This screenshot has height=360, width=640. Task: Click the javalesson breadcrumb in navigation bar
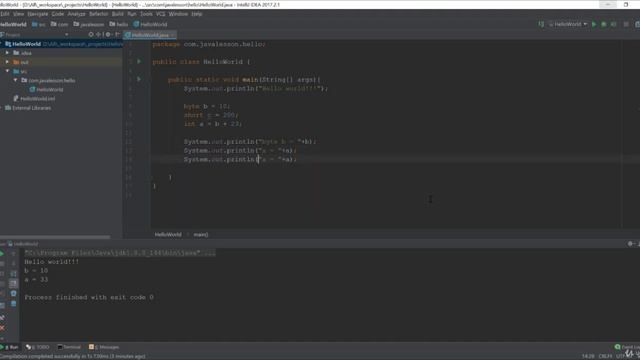point(89,24)
